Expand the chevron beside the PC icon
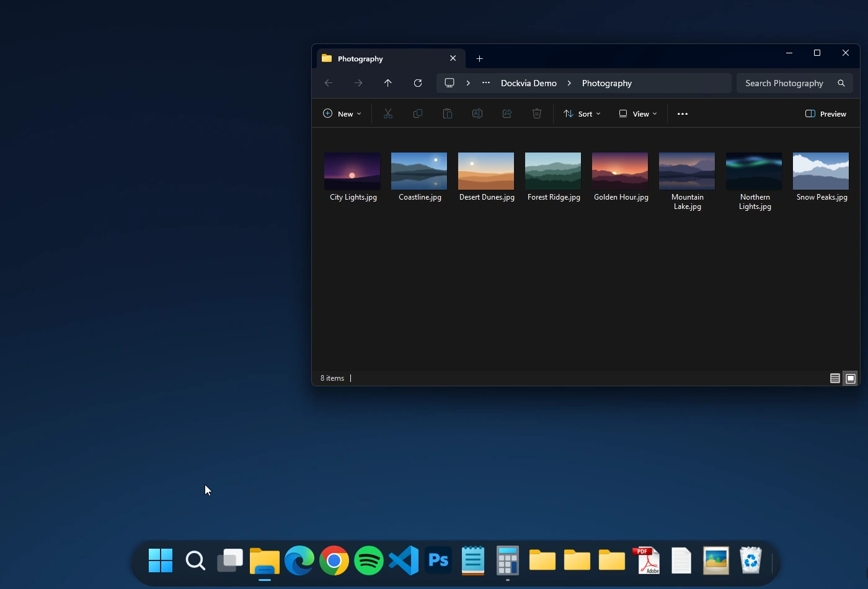 click(468, 83)
